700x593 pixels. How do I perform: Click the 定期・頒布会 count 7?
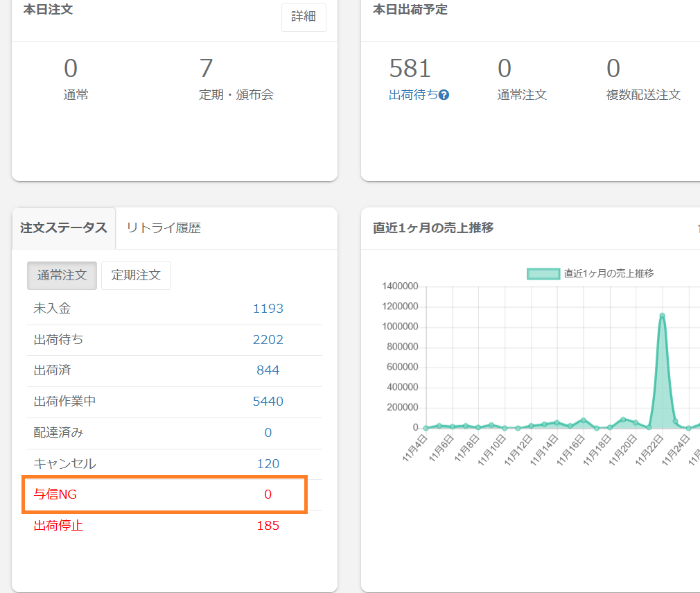[206, 69]
